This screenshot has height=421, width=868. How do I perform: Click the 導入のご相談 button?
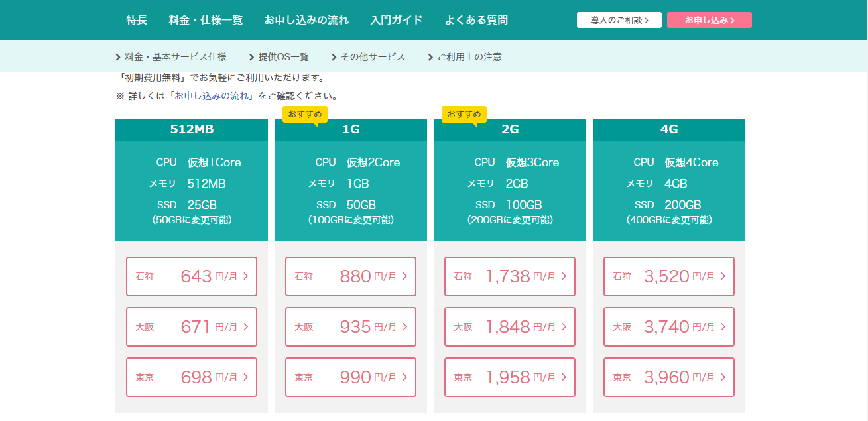click(619, 19)
